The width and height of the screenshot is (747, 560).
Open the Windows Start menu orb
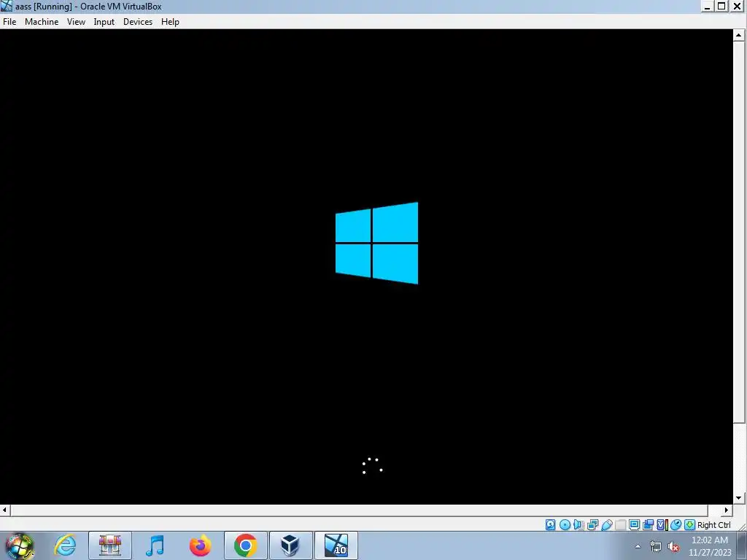tap(20, 545)
